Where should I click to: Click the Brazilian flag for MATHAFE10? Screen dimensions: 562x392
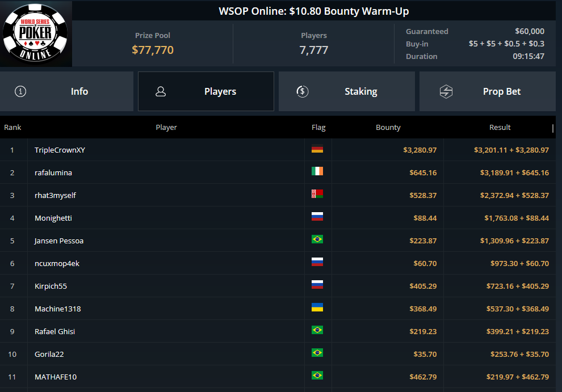pyautogui.click(x=317, y=376)
